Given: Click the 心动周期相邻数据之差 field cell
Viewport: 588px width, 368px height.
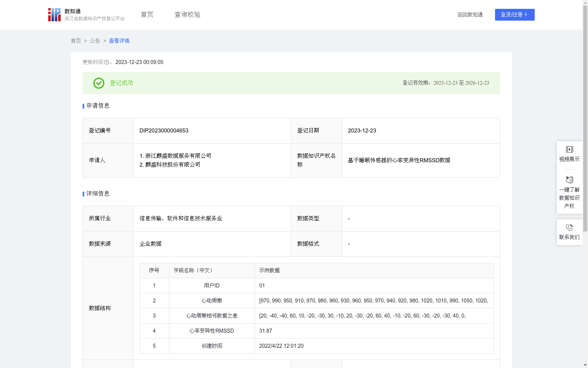Looking at the screenshot, I should click(x=212, y=316).
